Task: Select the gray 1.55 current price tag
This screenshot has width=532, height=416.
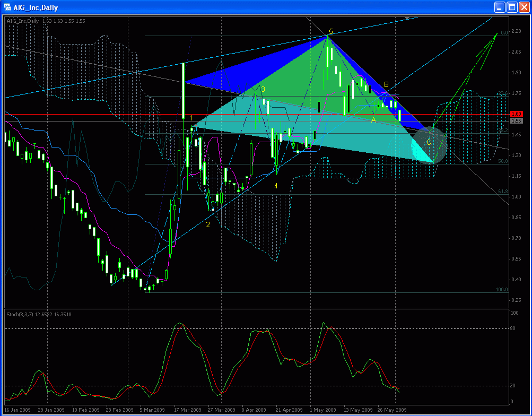Action: point(517,121)
